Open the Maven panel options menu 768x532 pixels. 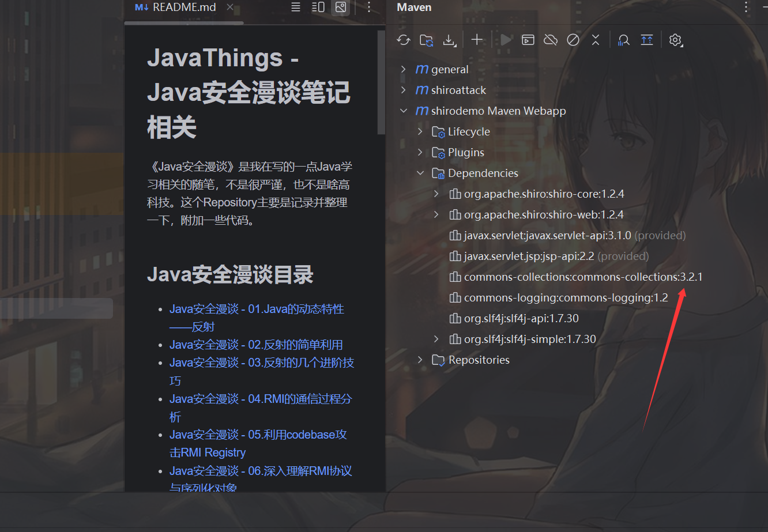[x=746, y=7]
